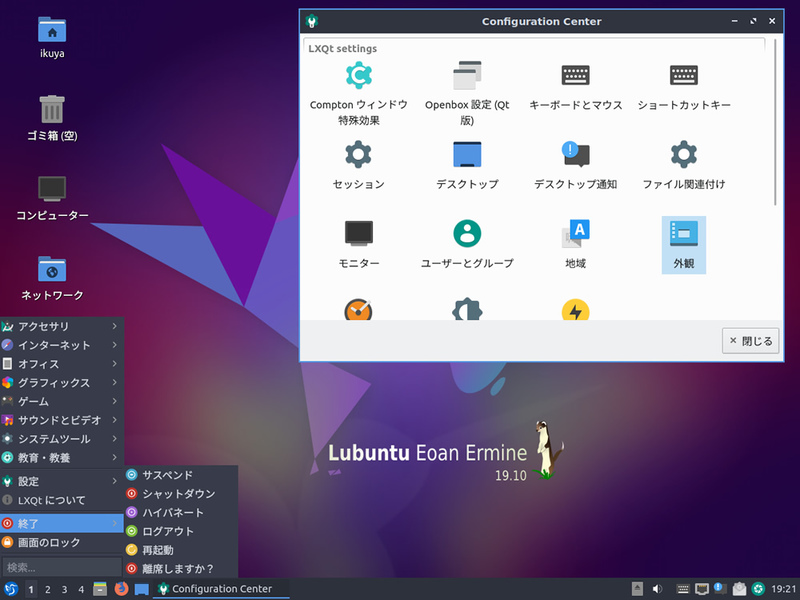Click the 検索 search field
The height and width of the screenshot is (600, 800).
(62, 567)
